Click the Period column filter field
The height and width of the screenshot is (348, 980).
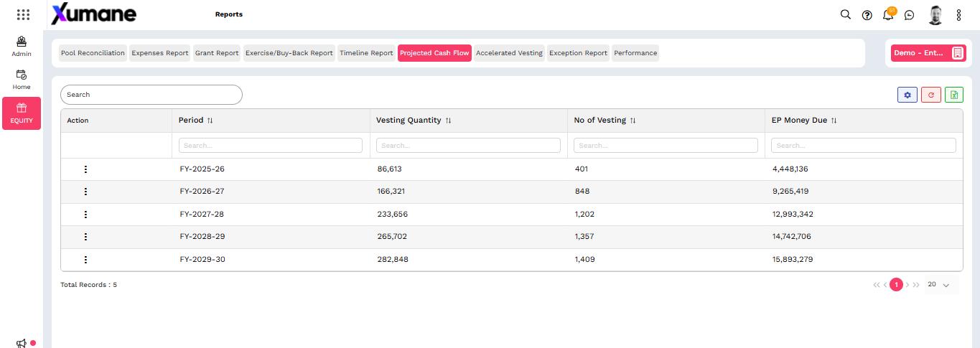tap(271, 146)
